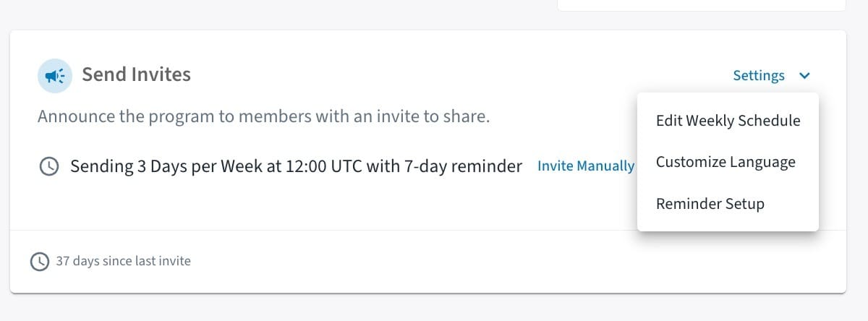Click the megaphone Send Invites icon
This screenshot has width=868, height=321.
55,75
